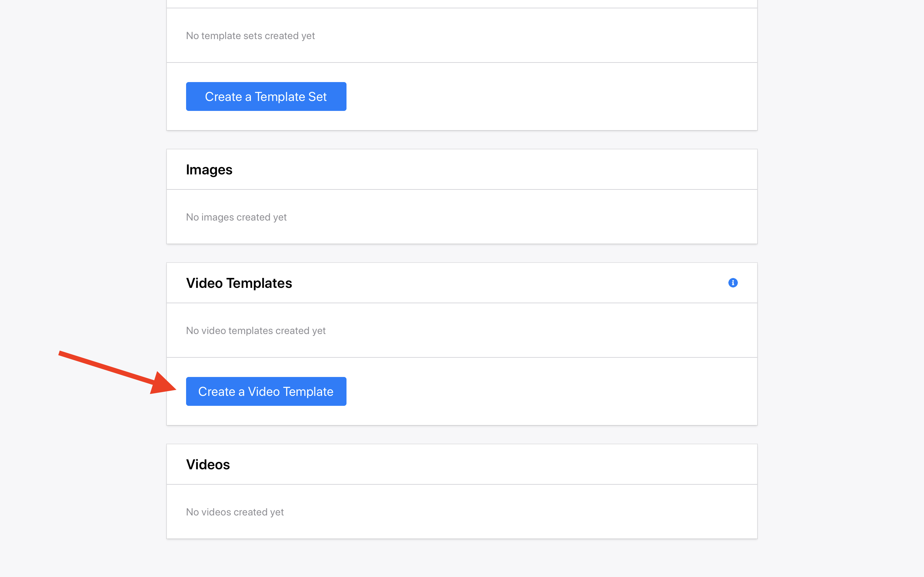Click the word 'Set' on the blue button
Screen dimensions: 924x577
click(317, 96)
